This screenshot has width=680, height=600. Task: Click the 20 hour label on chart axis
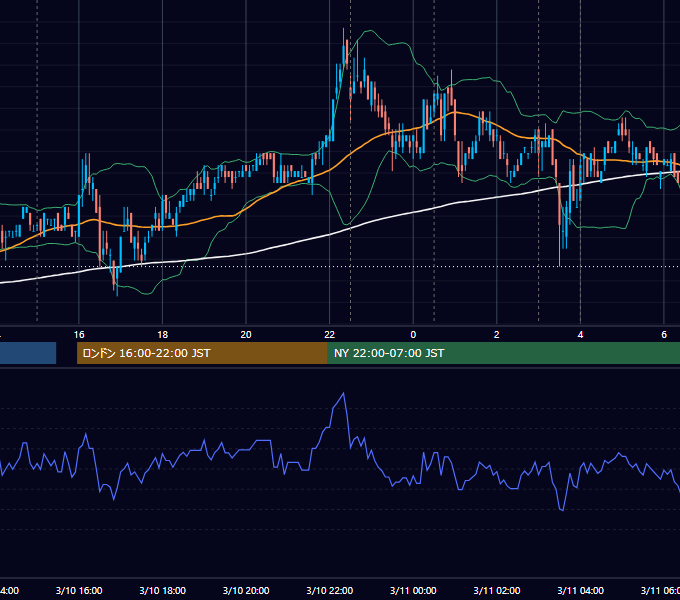[246, 335]
